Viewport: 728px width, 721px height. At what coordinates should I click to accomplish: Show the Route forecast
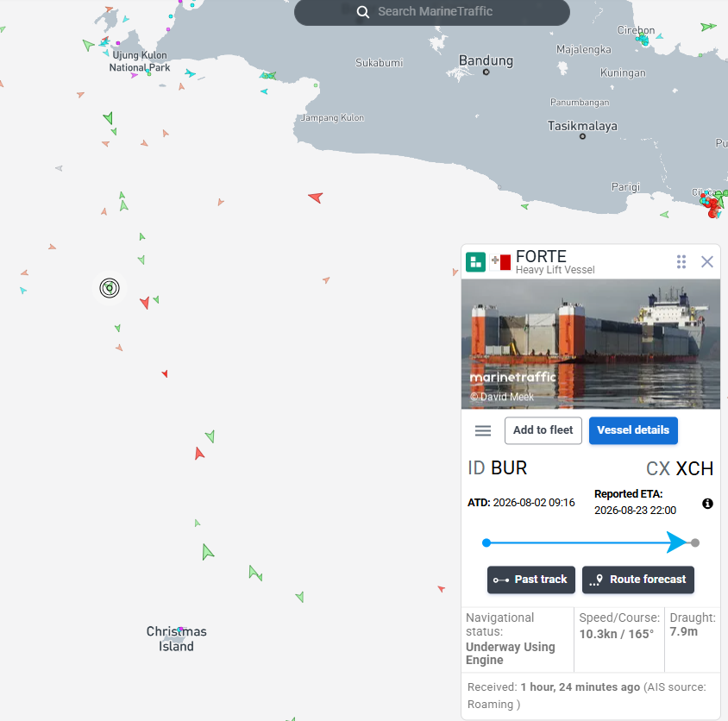(638, 580)
